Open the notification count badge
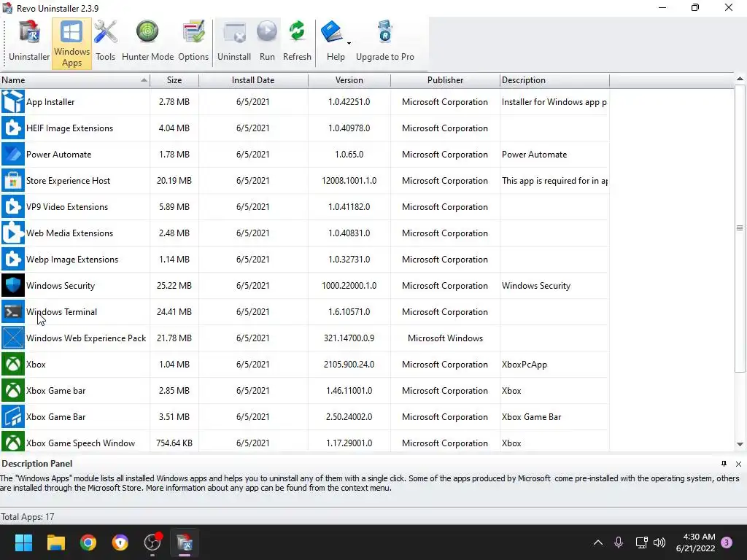 tap(727, 542)
